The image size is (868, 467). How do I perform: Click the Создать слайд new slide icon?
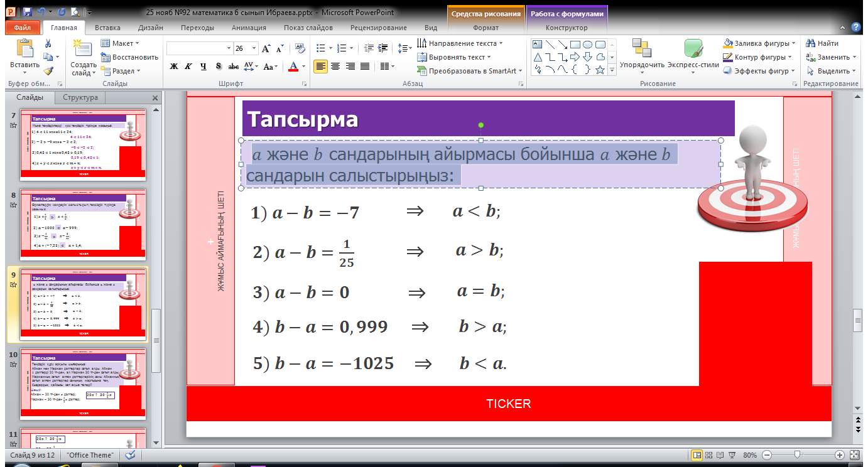pyautogui.click(x=82, y=48)
